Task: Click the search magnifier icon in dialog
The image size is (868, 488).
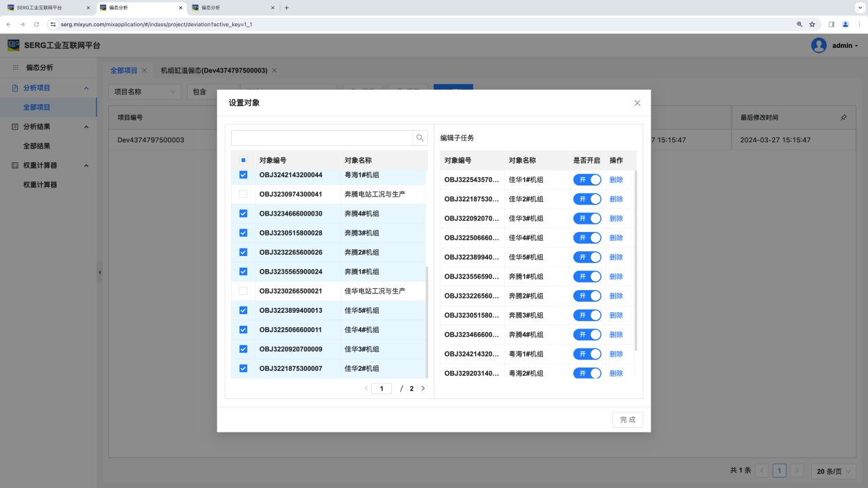Action: click(420, 138)
